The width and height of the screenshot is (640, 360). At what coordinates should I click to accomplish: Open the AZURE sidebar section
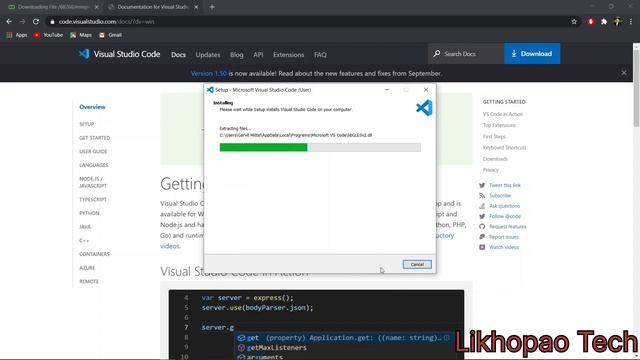tap(87, 268)
